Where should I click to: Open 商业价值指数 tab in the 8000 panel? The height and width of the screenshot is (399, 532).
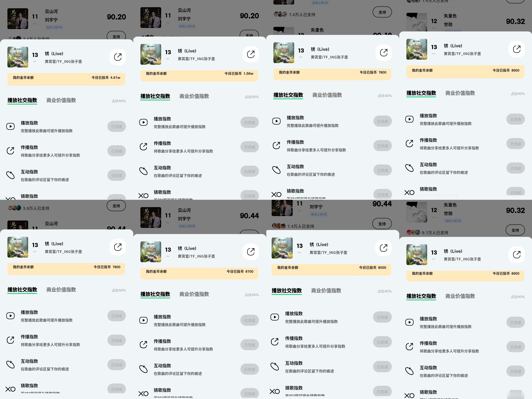326,291
